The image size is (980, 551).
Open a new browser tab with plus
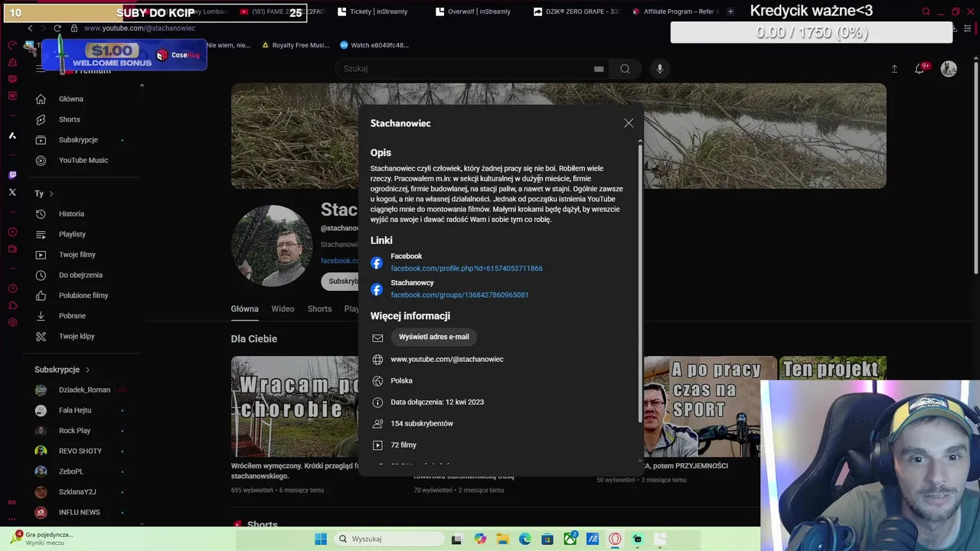(730, 11)
